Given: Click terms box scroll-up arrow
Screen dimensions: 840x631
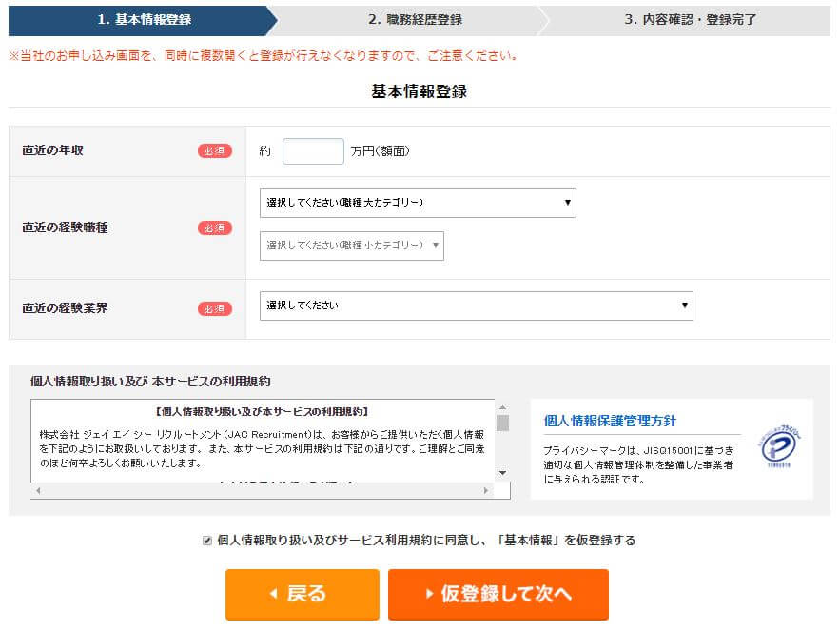Looking at the screenshot, I should pyautogui.click(x=502, y=407).
